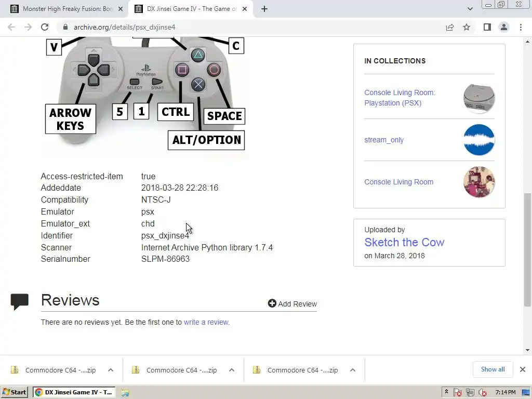Go forward to the next page

pos(28,27)
